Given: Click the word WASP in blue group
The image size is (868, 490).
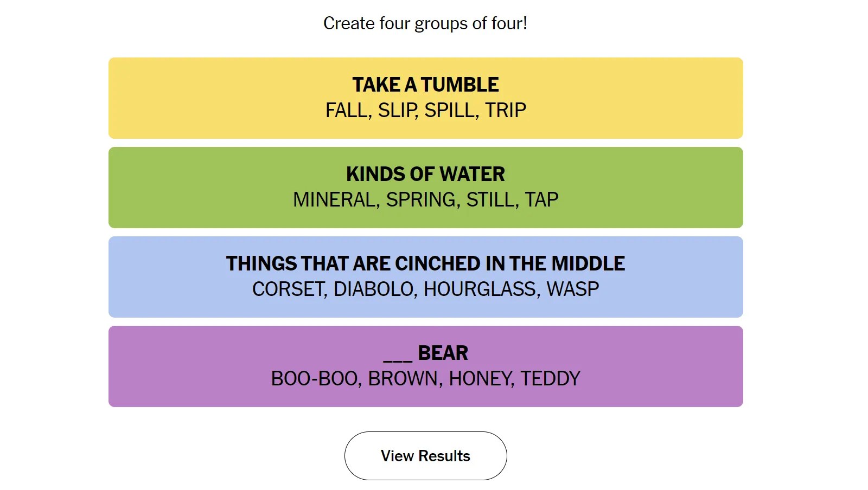Looking at the screenshot, I should (573, 289).
